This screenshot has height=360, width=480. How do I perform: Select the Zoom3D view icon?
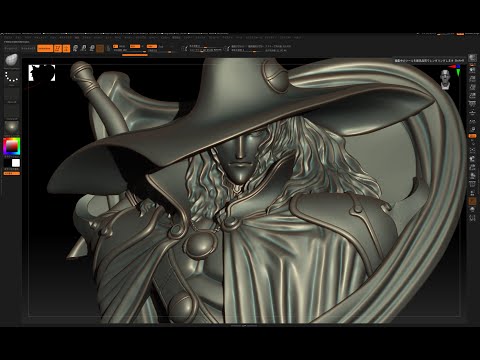[x=472, y=167]
